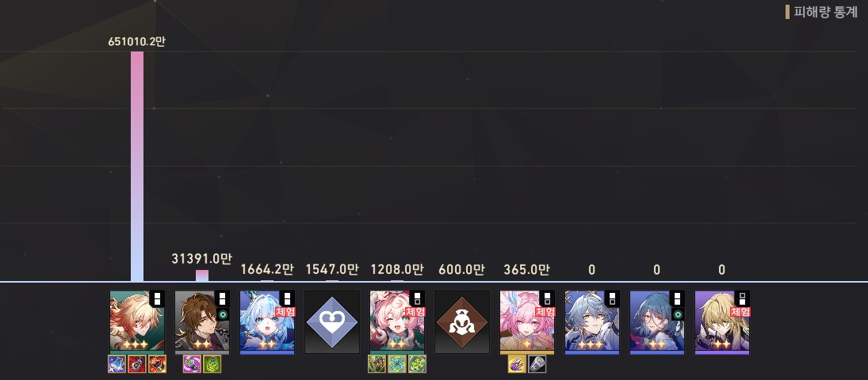Click the tall pink damage bar labeled 651010.2만
The width and height of the screenshot is (868, 380).
point(136,166)
